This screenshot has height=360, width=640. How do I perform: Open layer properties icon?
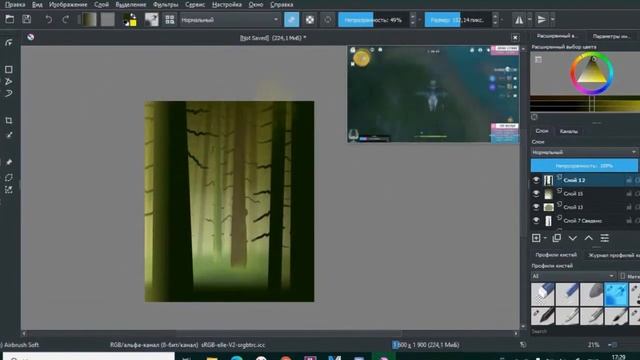(604, 238)
